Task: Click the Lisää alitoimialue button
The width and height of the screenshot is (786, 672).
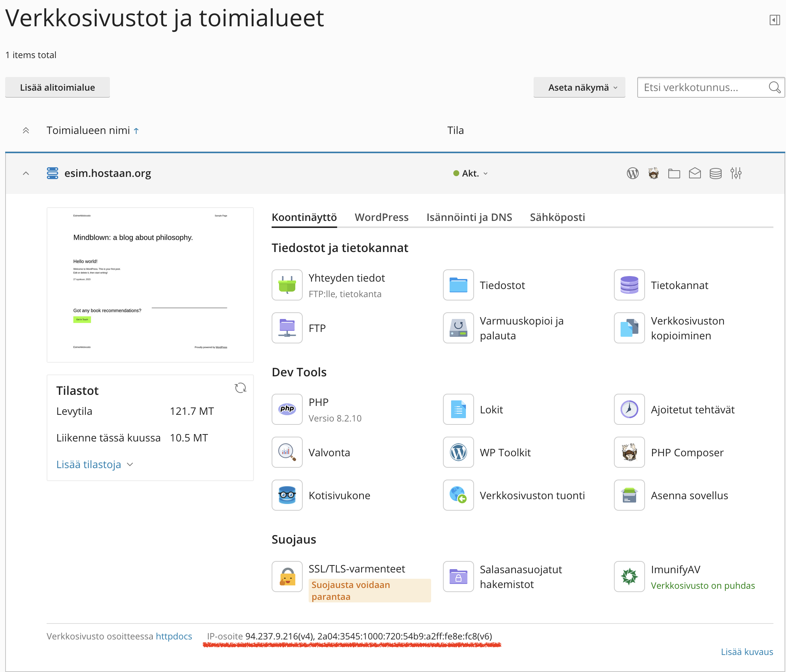Action: [58, 87]
